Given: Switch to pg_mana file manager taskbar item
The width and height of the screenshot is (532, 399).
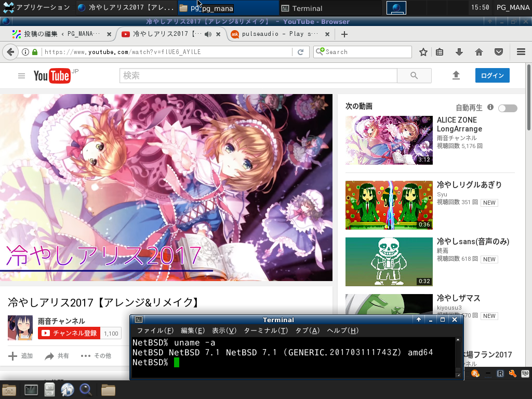Looking at the screenshot, I should click(x=229, y=8).
